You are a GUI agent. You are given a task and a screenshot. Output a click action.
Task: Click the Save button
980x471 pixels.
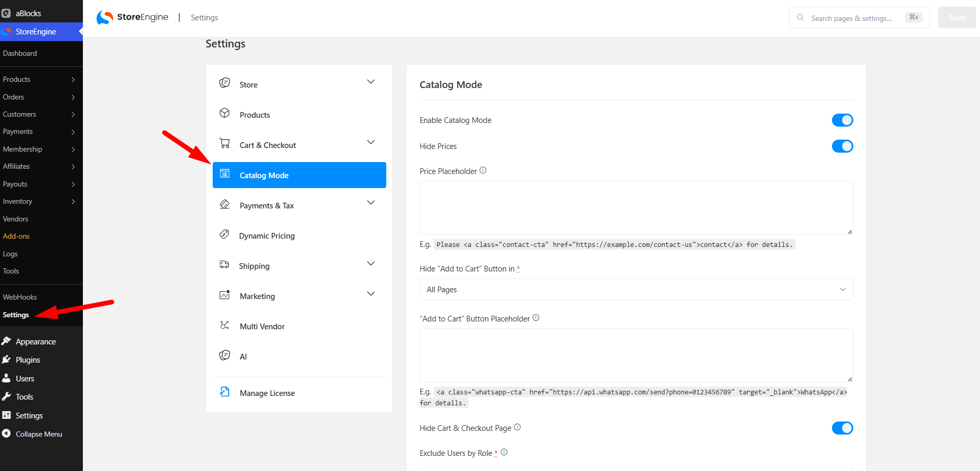(x=957, y=17)
